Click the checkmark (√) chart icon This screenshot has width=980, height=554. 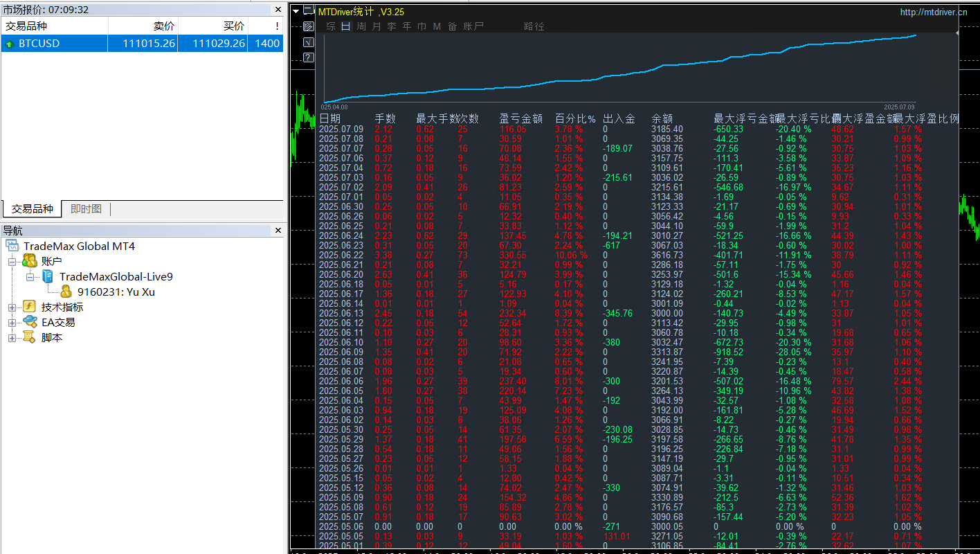coord(308,42)
